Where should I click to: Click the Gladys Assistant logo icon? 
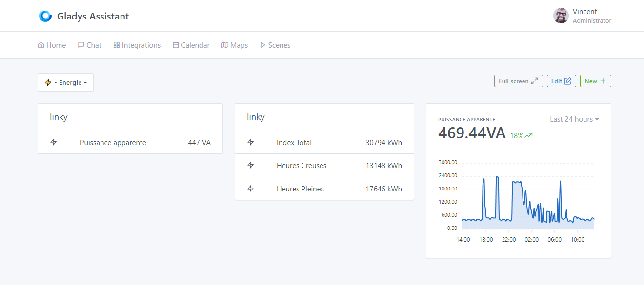[45, 16]
